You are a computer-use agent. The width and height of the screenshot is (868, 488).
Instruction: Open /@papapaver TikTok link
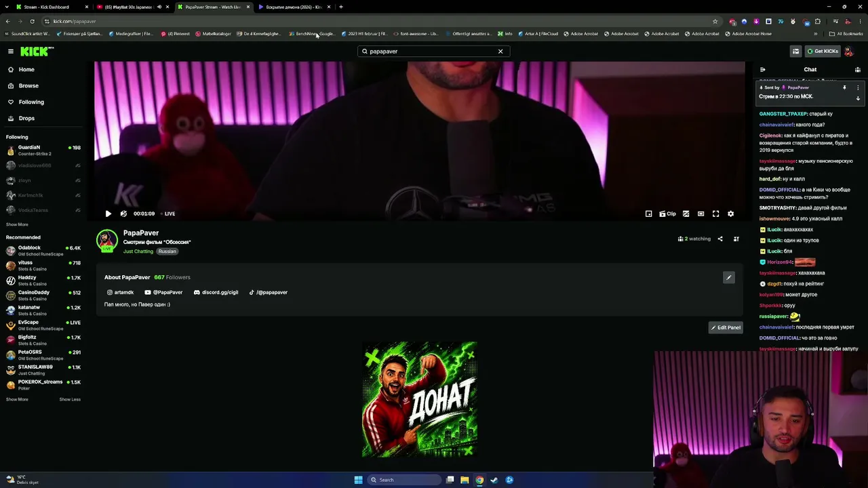pyautogui.click(x=268, y=292)
